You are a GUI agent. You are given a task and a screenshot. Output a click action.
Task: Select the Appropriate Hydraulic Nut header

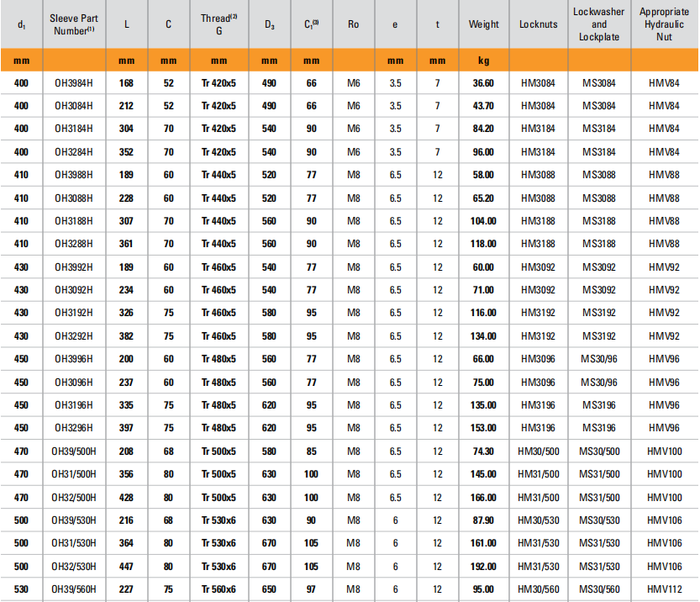pyautogui.click(x=665, y=24)
